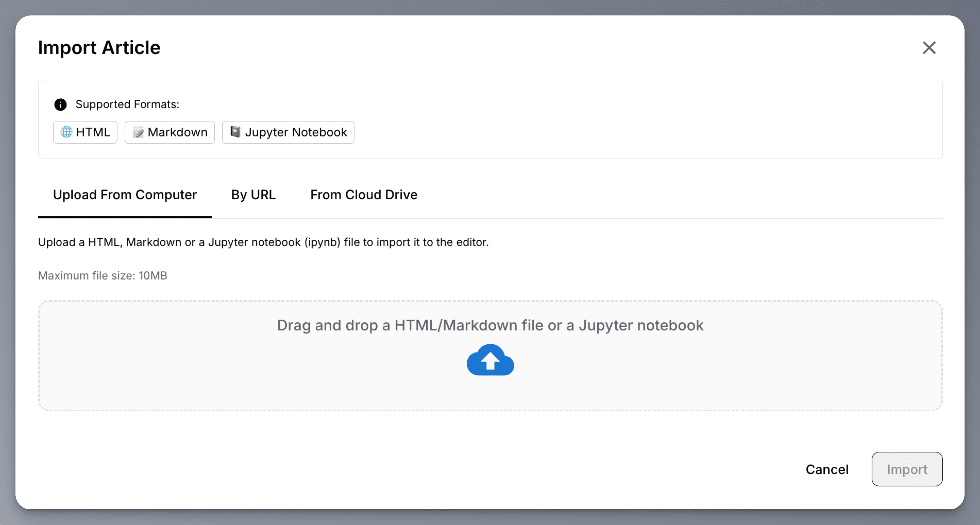Click the Maximum file size text
980x525 pixels.
(102, 275)
